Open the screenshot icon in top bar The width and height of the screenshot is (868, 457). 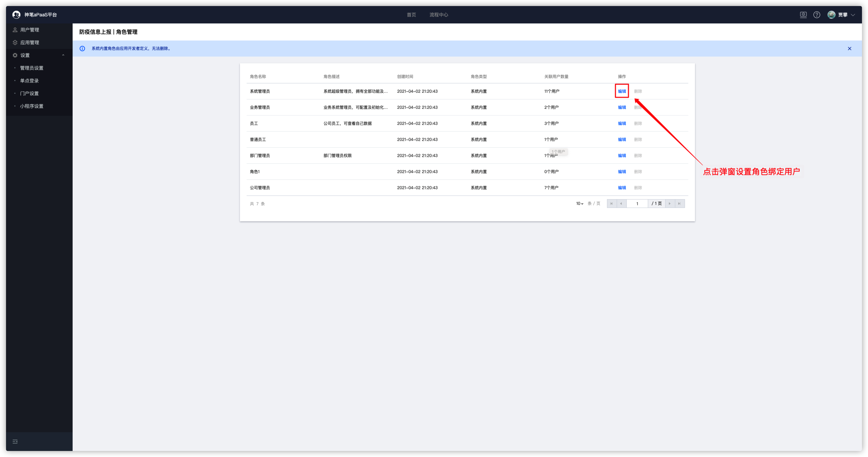[803, 15]
